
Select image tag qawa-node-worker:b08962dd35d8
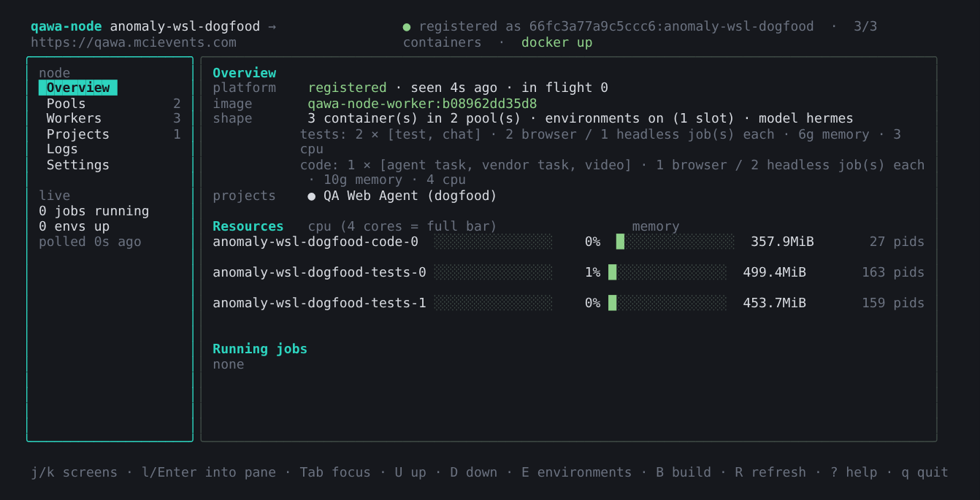(422, 104)
